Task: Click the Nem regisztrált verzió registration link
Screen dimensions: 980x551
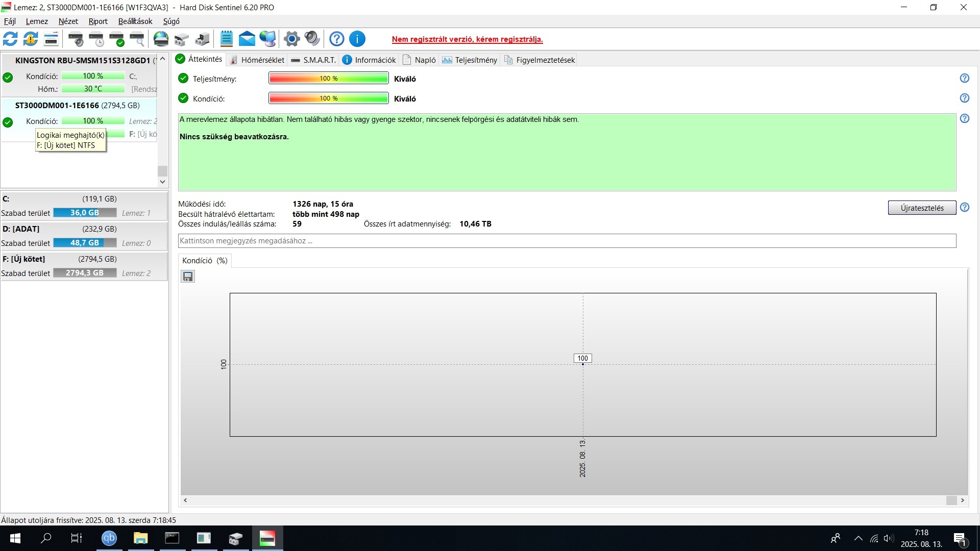Action: [467, 39]
